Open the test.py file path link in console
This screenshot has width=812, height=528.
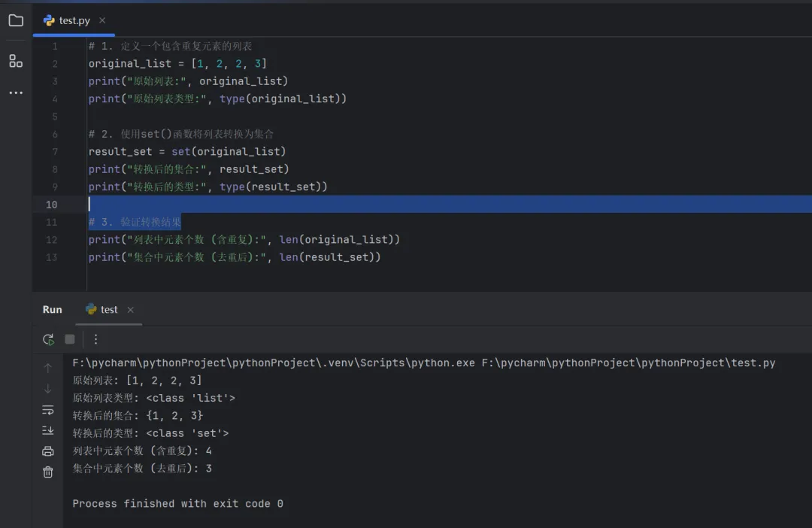[x=628, y=363]
